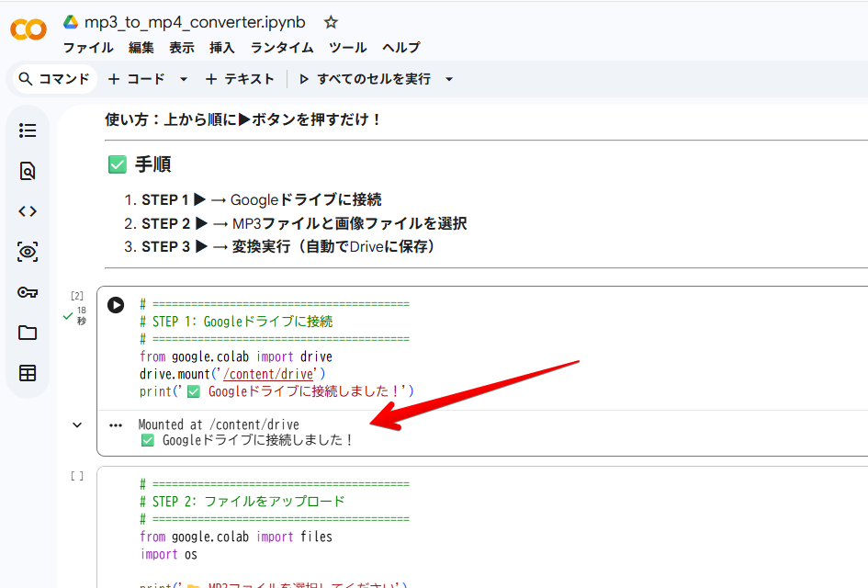Click the 'import os' code line
Viewport: 868px width, 588px height.
point(169,554)
